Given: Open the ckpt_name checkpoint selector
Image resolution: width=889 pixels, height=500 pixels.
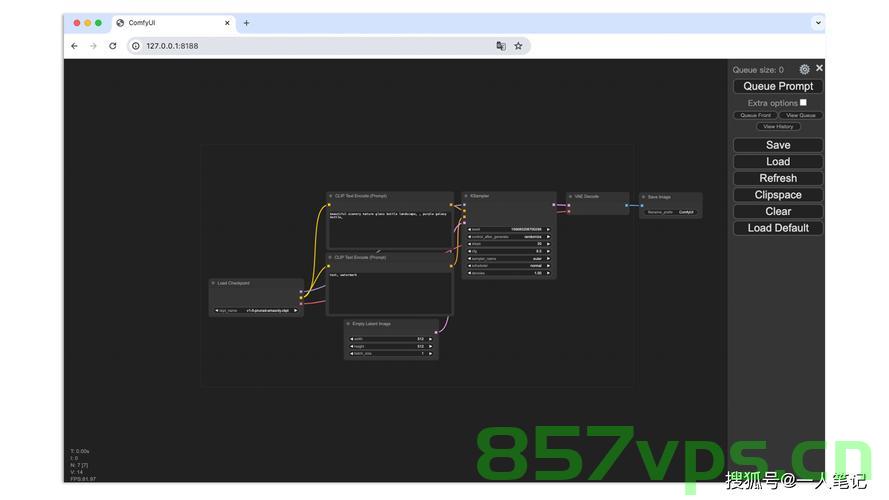Looking at the screenshot, I should [x=256, y=311].
